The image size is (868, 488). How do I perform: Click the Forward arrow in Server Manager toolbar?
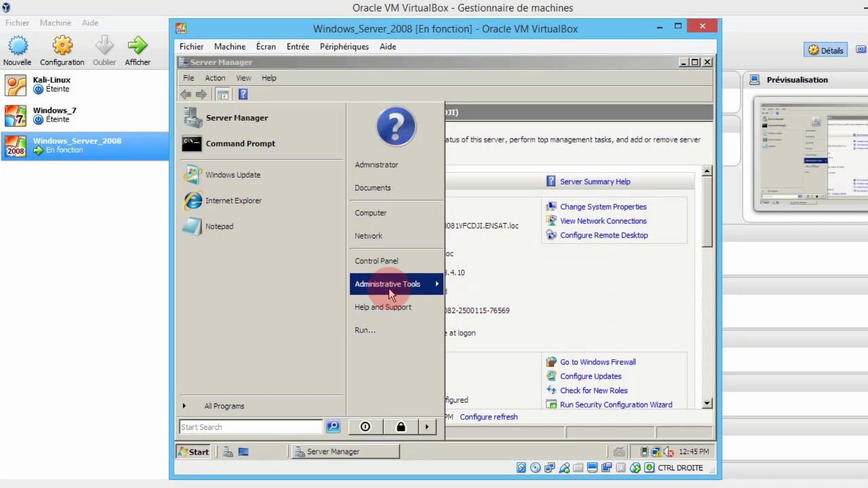pos(201,94)
